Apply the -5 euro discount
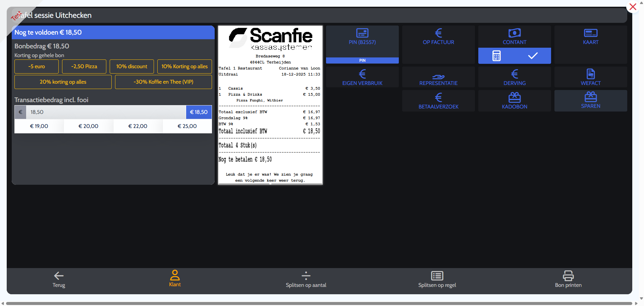Screen dimensions: 644x306 pyautogui.click(x=37, y=67)
